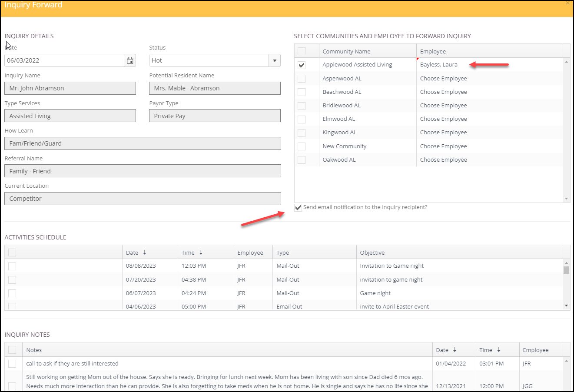The width and height of the screenshot is (574, 392).
Task: Click Community Name column header
Action: 368,51
